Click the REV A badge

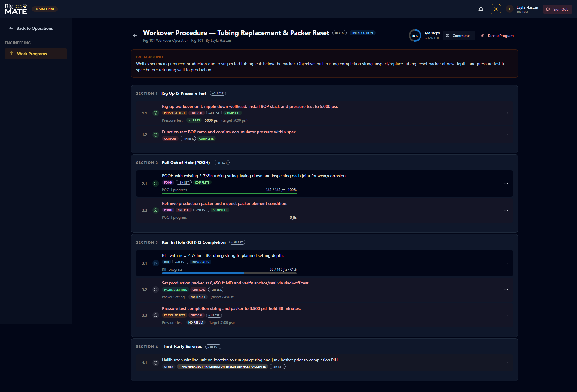[339, 33]
